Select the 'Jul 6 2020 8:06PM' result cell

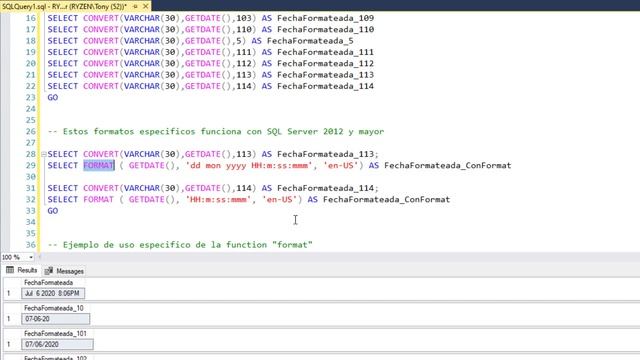coord(53,293)
